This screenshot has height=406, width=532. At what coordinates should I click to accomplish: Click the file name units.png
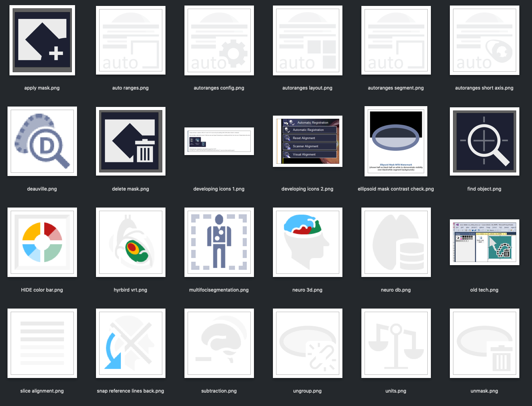coord(396,391)
